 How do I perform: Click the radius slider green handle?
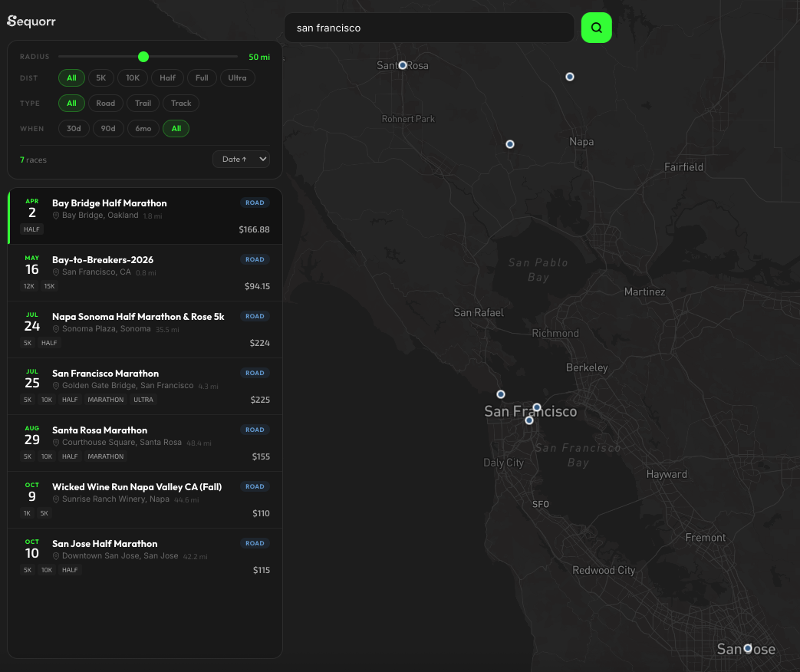[x=143, y=57]
